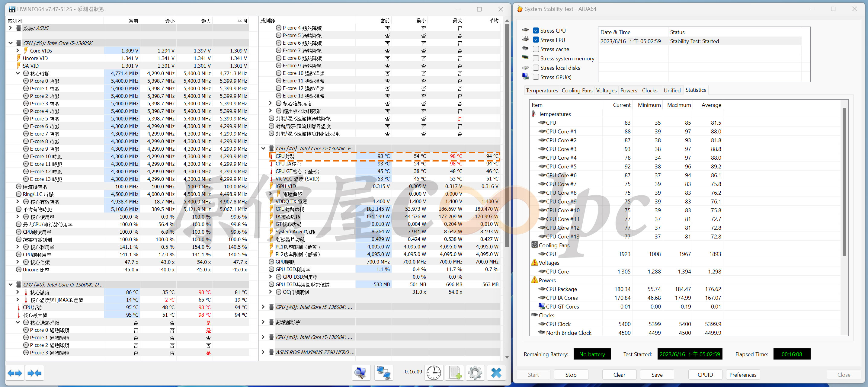The image size is (868, 387).
Task: Collapse 核心過熱降頻 node
Action: pos(18,322)
